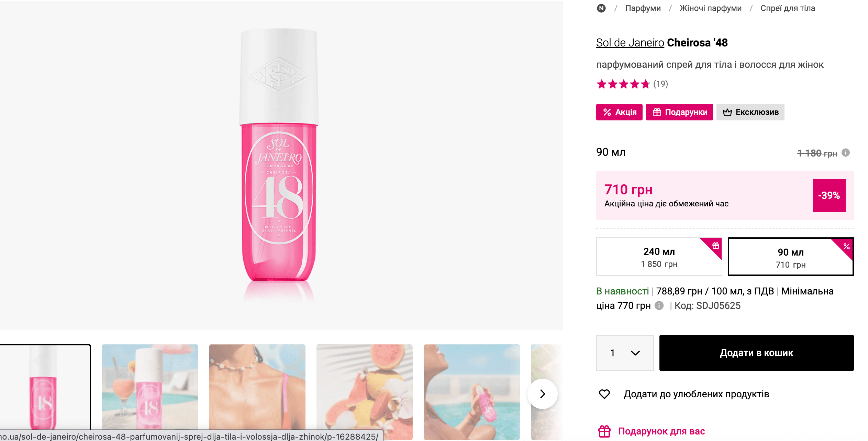The height and width of the screenshot is (441, 868).
Task: Click the Акція tag
Action: (619, 112)
